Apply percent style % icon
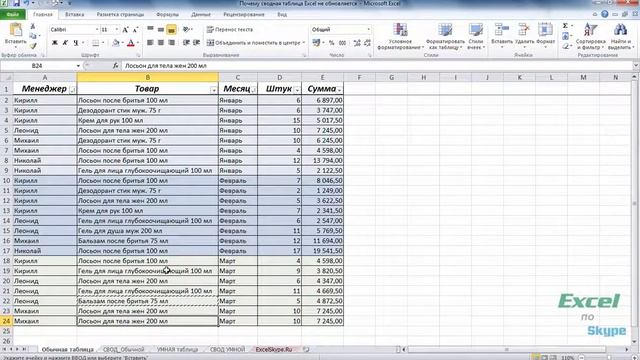Viewport: 640px width, 360px height. tap(331, 42)
